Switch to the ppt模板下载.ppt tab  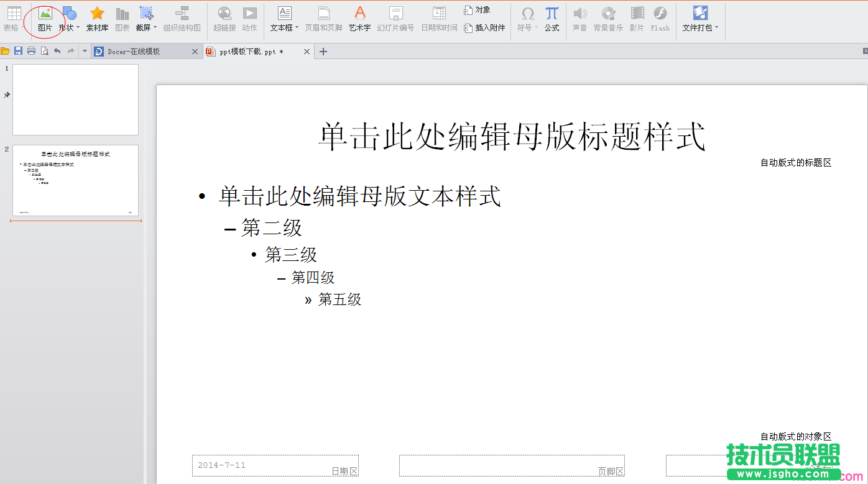coord(249,52)
